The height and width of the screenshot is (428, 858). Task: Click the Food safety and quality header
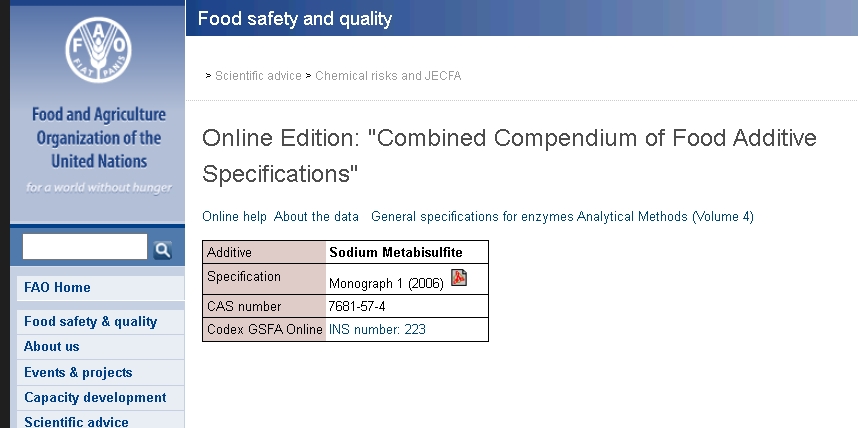(295, 19)
